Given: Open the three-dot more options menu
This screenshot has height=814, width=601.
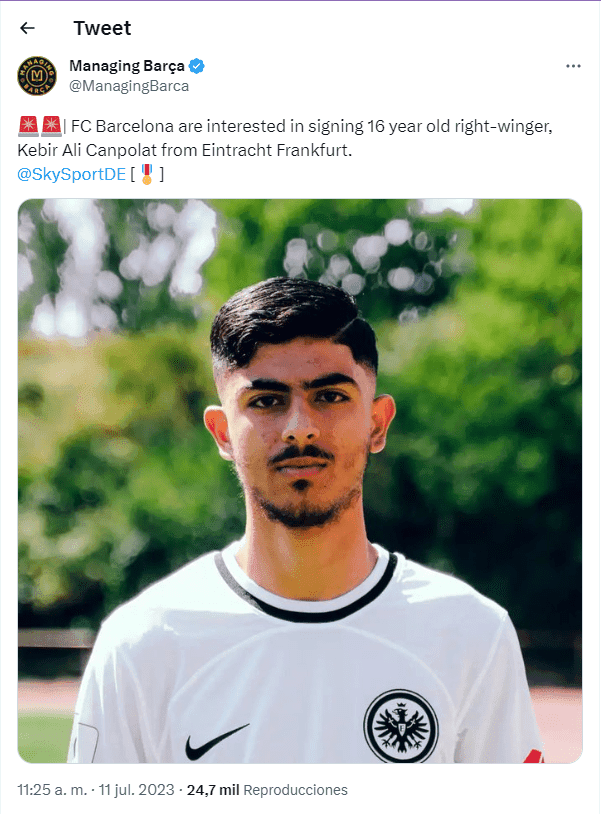Looking at the screenshot, I should 573,66.
